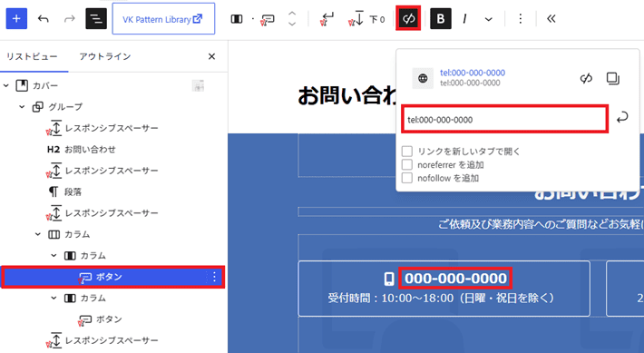Enable リンクを新しいタブで開く checkbox
This screenshot has width=644, height=353.
click(x=407, y=152)
